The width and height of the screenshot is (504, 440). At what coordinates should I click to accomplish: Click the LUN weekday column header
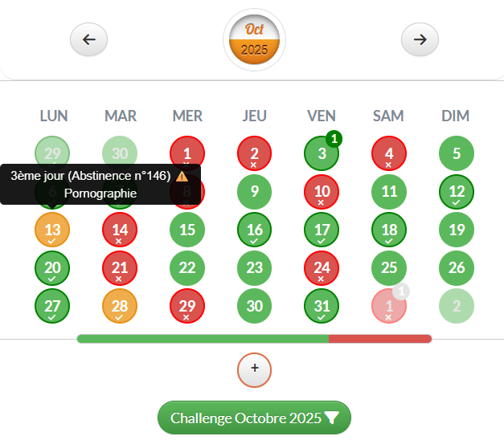click(x=53, y=116)
